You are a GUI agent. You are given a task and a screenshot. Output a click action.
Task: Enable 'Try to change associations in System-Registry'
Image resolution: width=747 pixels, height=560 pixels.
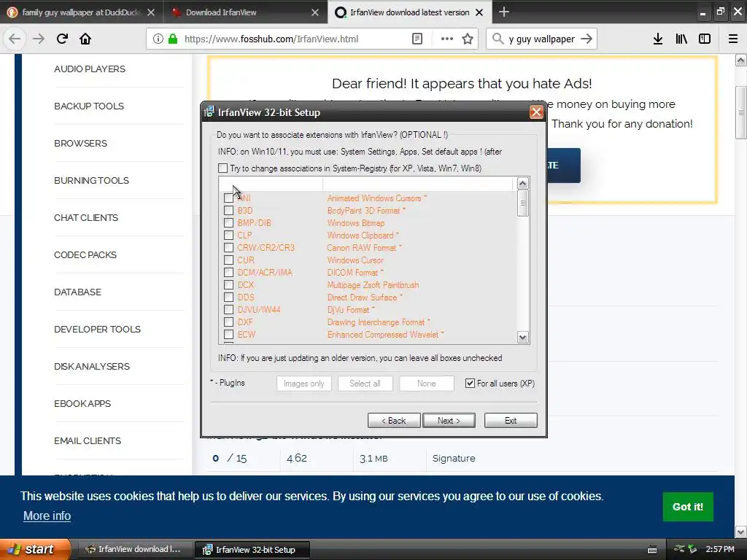tap(223, 168)
